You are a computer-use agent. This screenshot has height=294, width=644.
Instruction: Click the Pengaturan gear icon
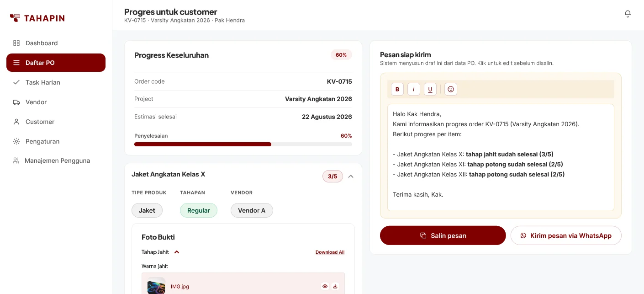pyautogui.click(x=16, y=141)
